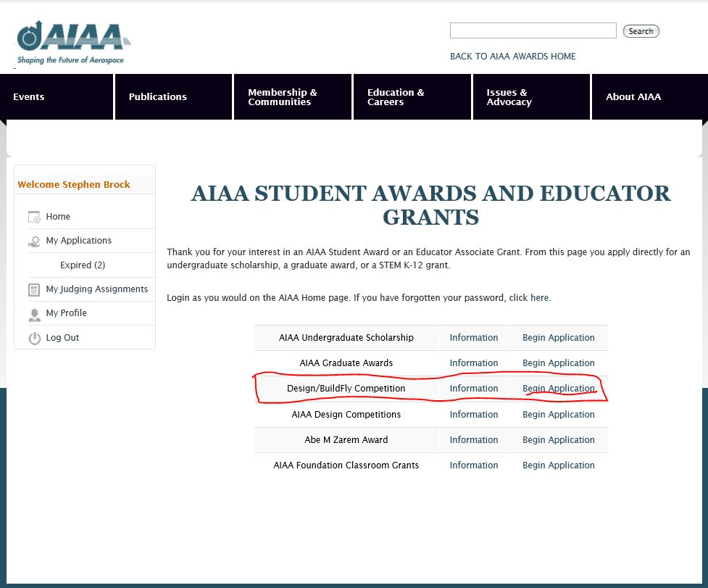Open Information for AIAA Undergraduate Scholarship
This screenshot has height=588, width=708.
pyautogui.click(x=474, y=337)
